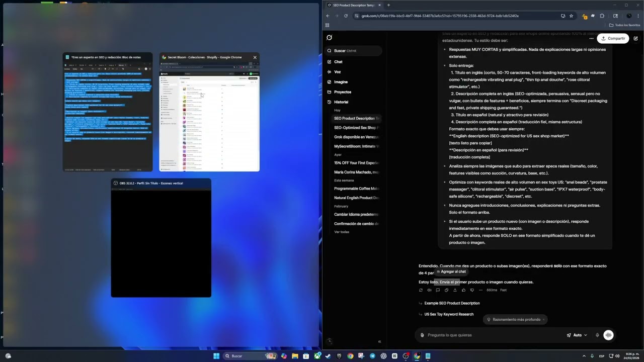Share the response via upload icon
The width and height of the screenshot is (644, 362).
coord(455,290)
